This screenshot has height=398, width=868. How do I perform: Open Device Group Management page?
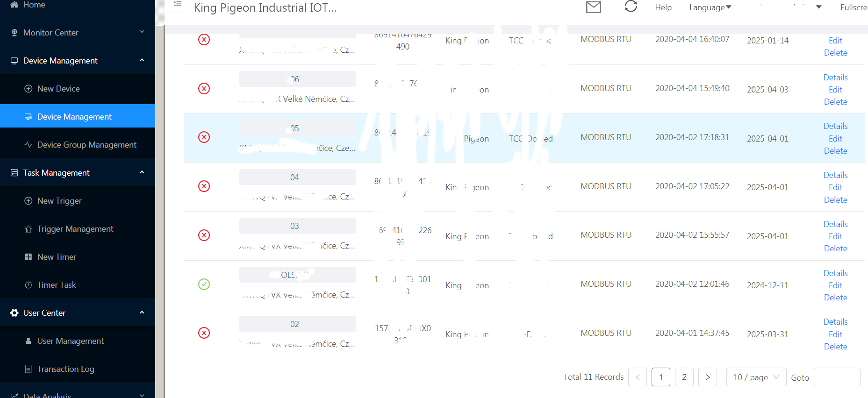click(x=86, y=145)
